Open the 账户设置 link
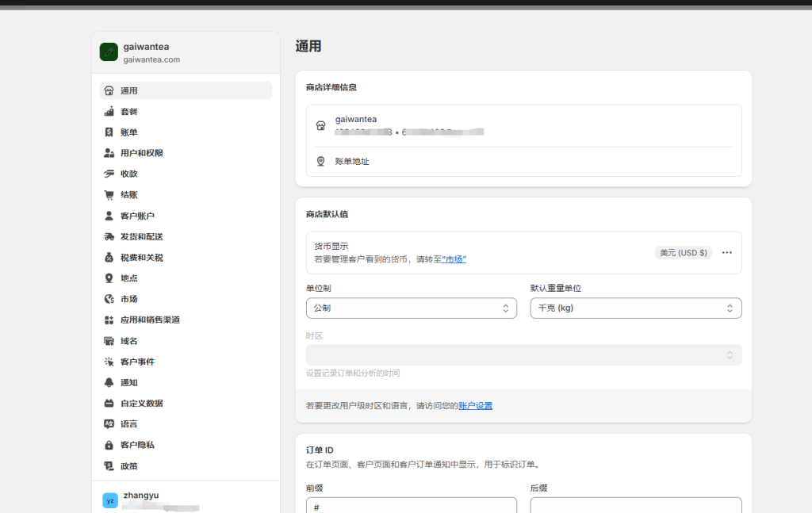The width and height of the screenshot is (812, 513). pos(477,405)
